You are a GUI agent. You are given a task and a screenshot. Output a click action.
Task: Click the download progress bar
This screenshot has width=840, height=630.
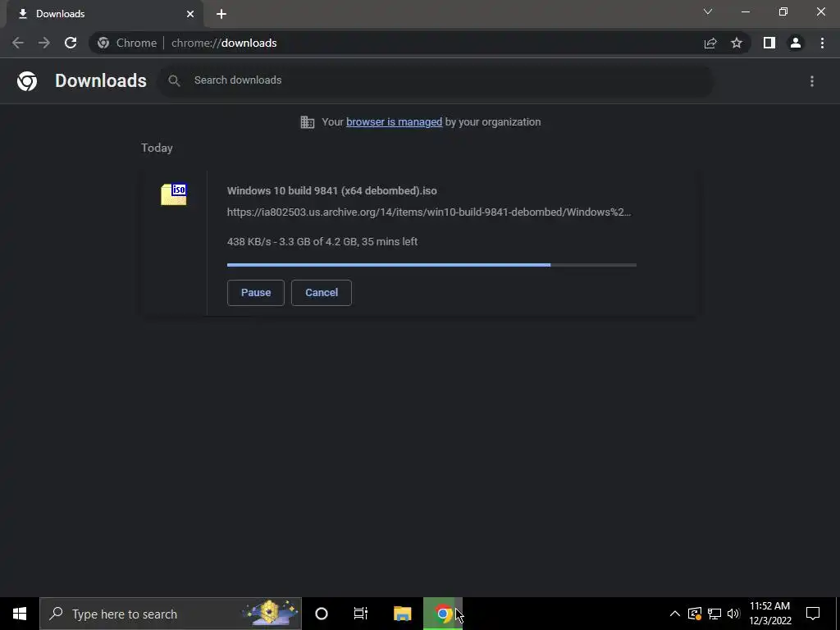431,265
